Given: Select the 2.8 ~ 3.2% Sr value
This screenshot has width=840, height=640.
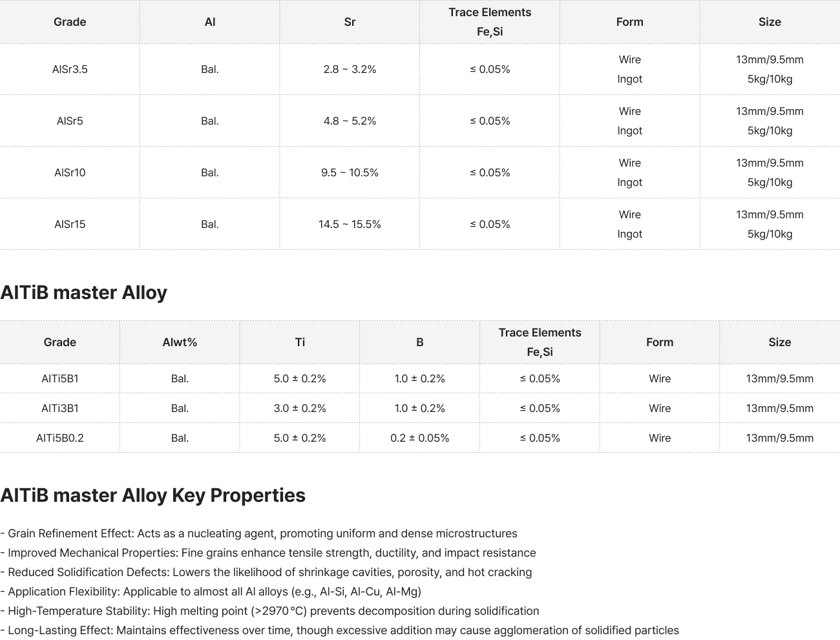Looking at the screenshot, I should (x=350, y=69).
